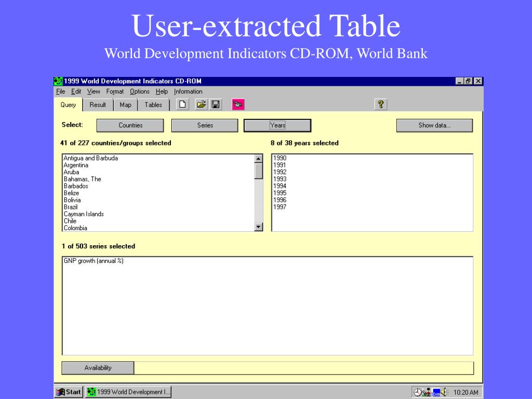Image resolution: width=532 pixels, height=399 pixels.
Task: Select Cayman Islands in the list
Action: tap(84, 214)
